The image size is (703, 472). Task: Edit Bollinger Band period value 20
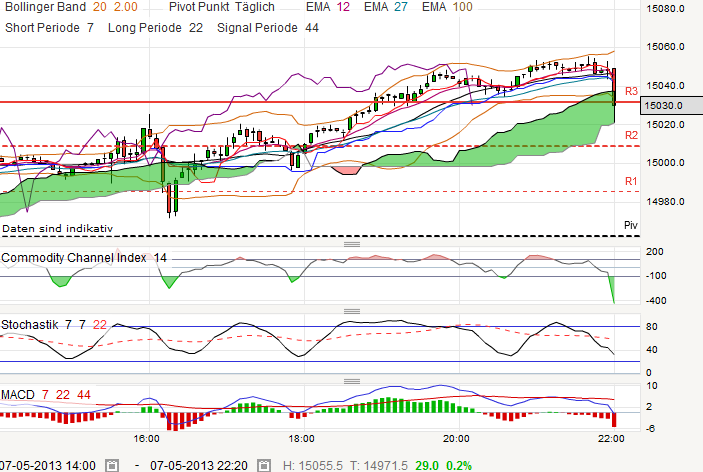(100, 7)
